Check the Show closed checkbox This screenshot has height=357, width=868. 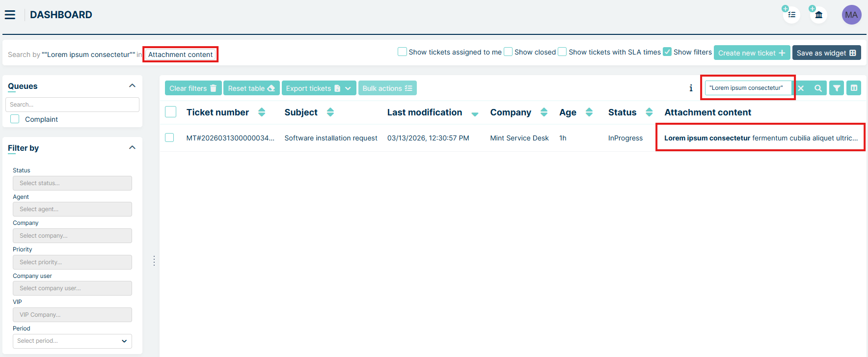508,52
